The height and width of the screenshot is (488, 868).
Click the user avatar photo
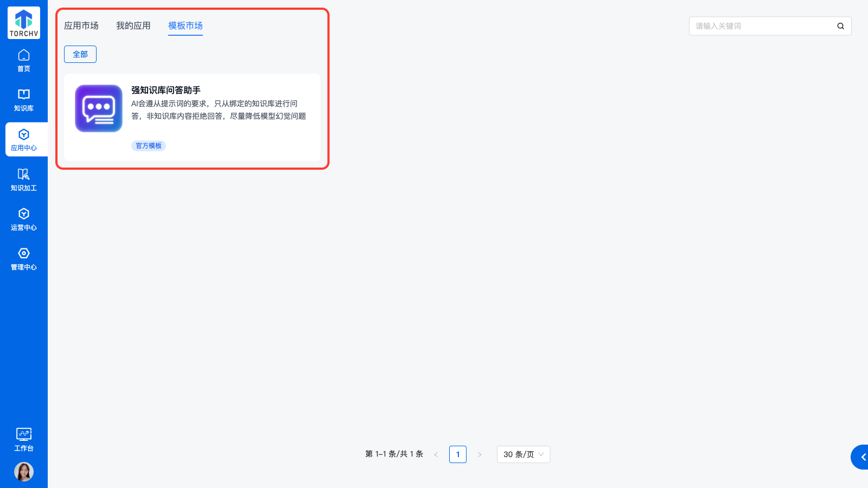[x=24, y=472]
